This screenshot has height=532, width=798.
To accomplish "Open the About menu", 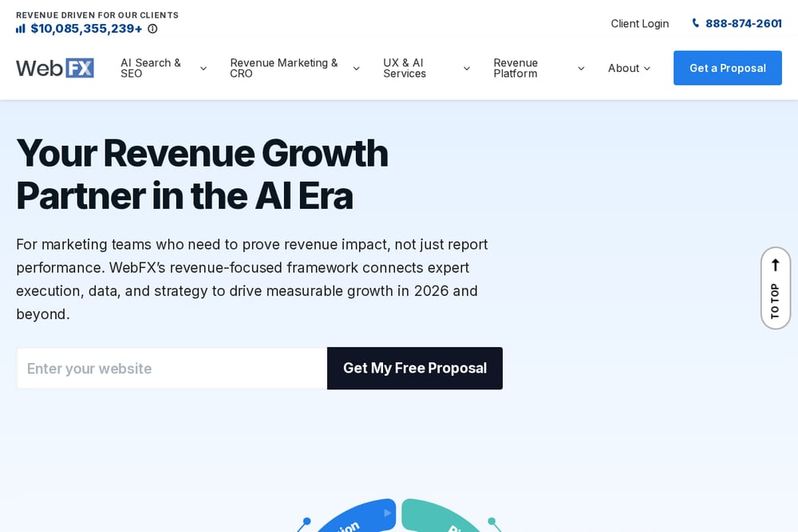I will tap(629, 68).
